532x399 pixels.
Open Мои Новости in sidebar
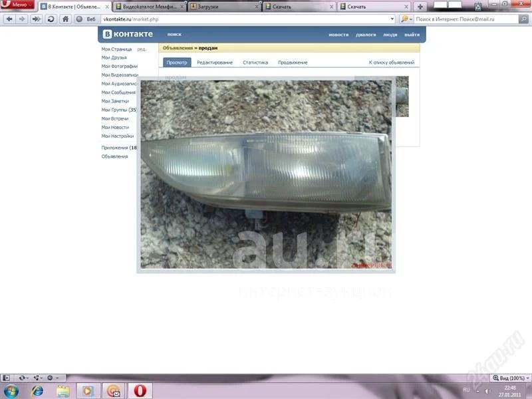pyautogui.click(x=115, y=127)
